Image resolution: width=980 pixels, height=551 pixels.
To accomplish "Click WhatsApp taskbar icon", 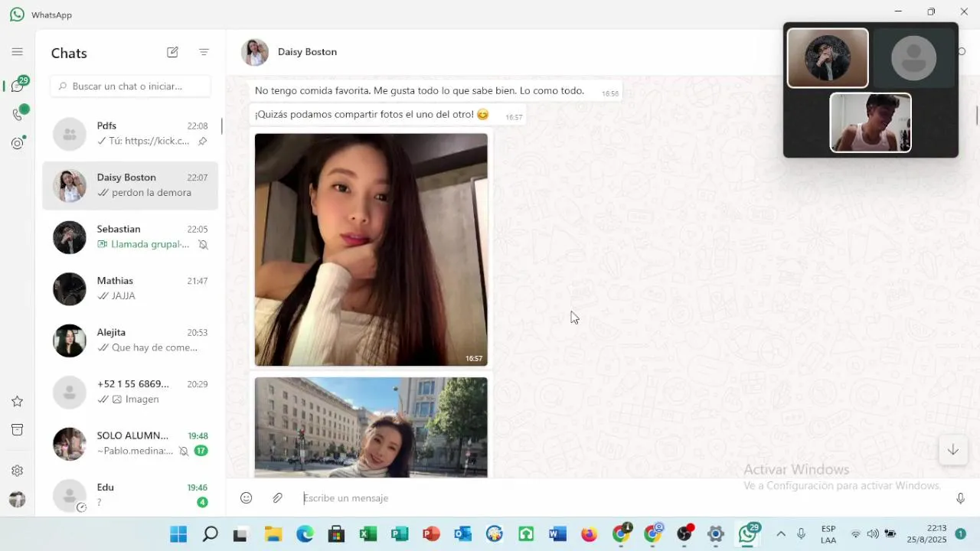I will [x=748, y=533].
